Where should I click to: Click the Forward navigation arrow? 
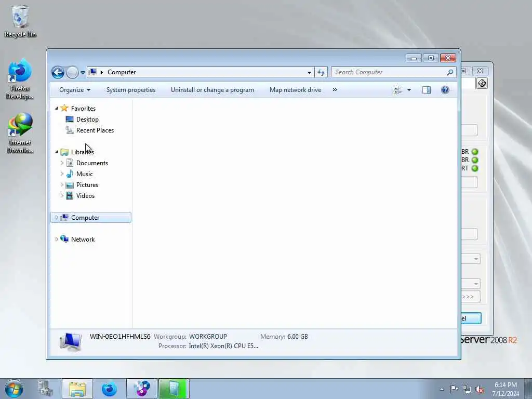72,72
